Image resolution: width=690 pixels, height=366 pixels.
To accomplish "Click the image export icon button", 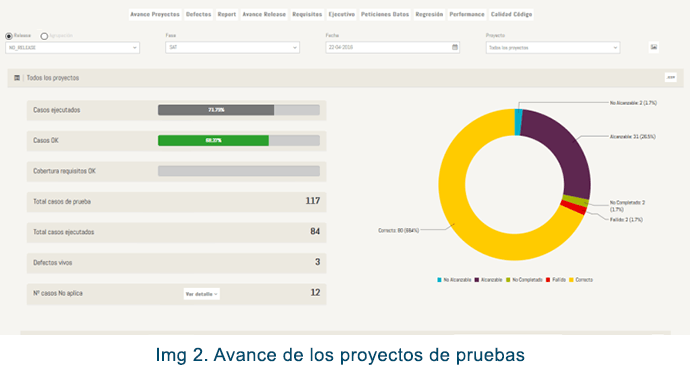I will point(654,47).
